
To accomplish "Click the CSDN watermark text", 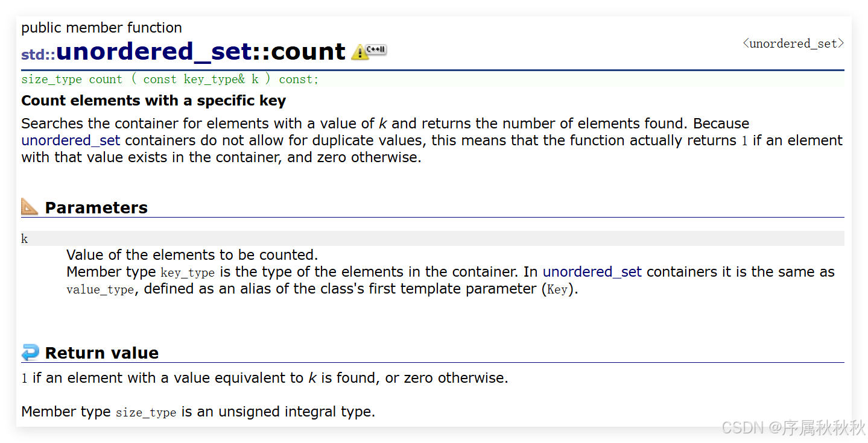I will point(793,427).
